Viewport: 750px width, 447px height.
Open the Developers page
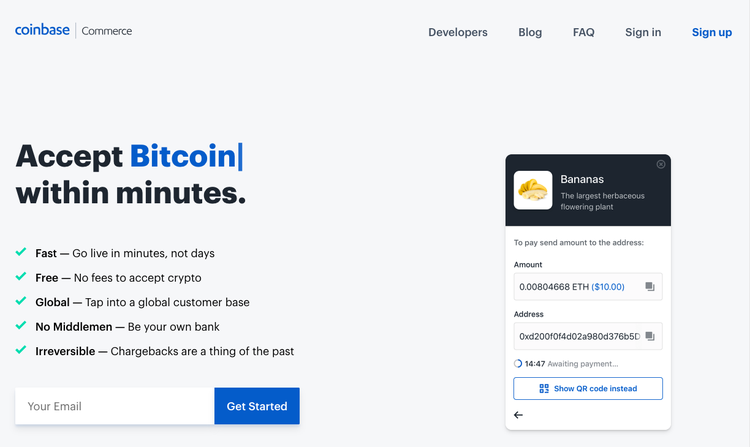coord(458,32)
